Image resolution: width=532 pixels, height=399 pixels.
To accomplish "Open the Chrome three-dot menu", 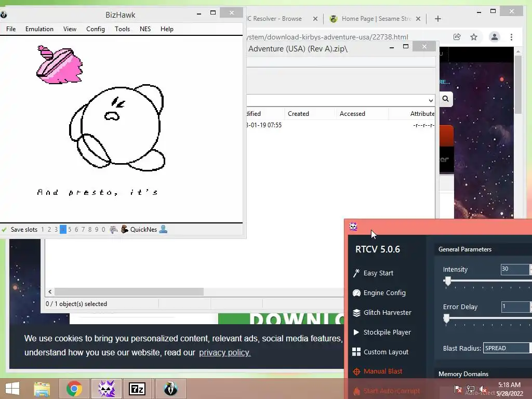I will 511,37.
